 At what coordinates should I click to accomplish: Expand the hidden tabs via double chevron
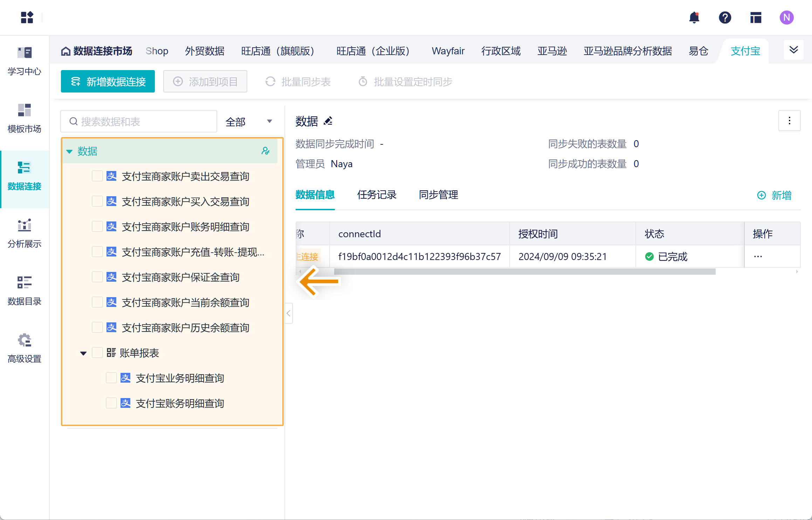click(793, 50)
